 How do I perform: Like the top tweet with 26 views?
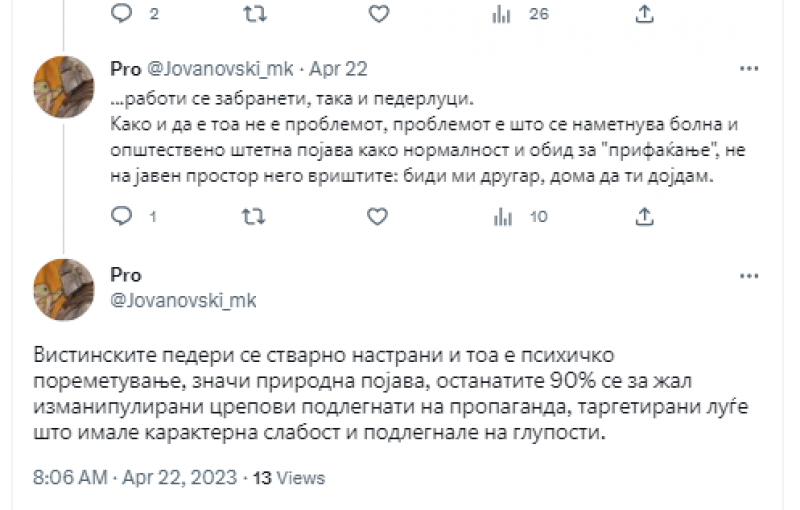pos(378,14)
